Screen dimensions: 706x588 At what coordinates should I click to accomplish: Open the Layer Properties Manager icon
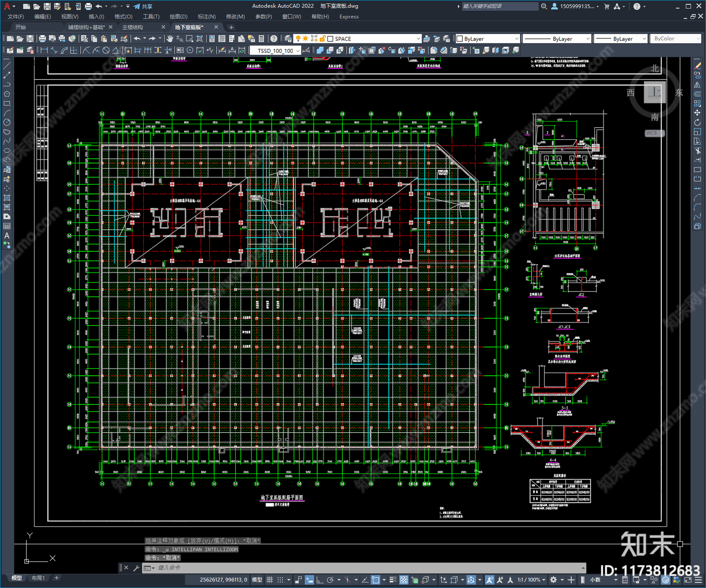(288, 39)
